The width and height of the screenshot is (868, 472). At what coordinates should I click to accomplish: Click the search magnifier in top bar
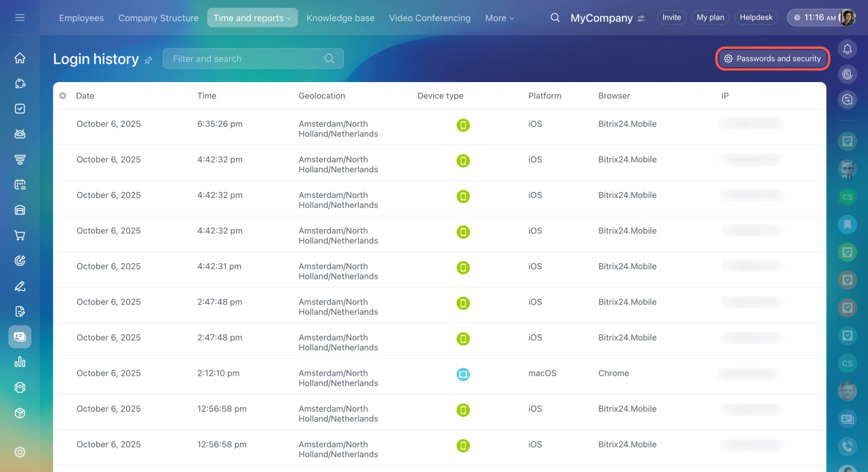point(555,18)
